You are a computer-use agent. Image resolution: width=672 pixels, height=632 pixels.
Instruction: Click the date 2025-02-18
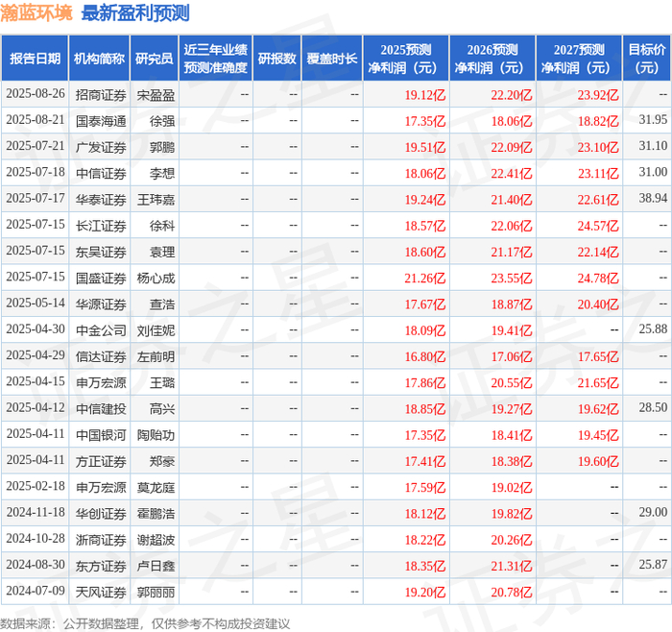pyautogui.click(x=36, y=486)
